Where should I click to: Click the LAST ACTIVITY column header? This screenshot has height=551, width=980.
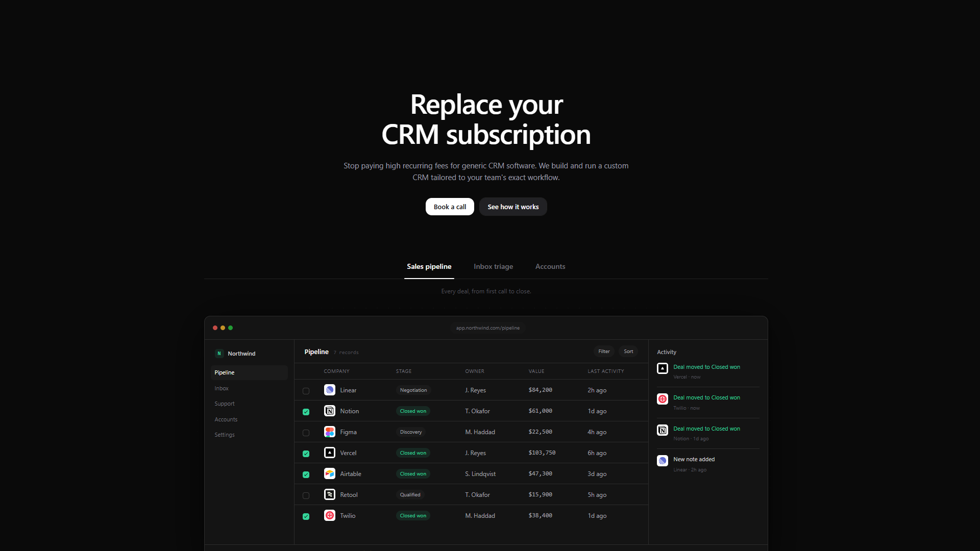click(606, 371)
